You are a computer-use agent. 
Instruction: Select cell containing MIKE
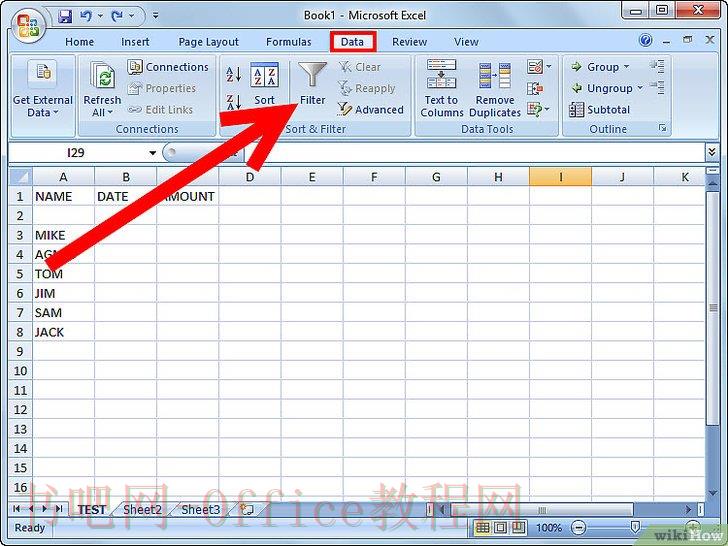tap(64, 235)
